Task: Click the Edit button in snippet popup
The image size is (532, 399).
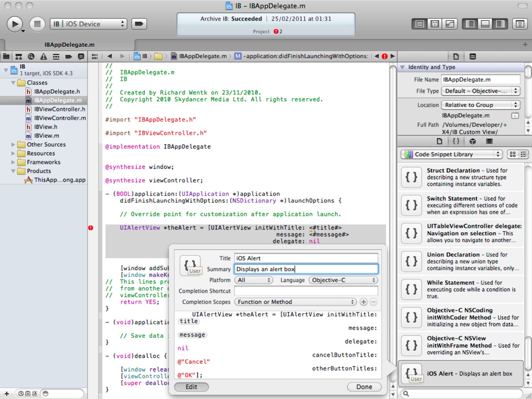Action: click(192, 387)
